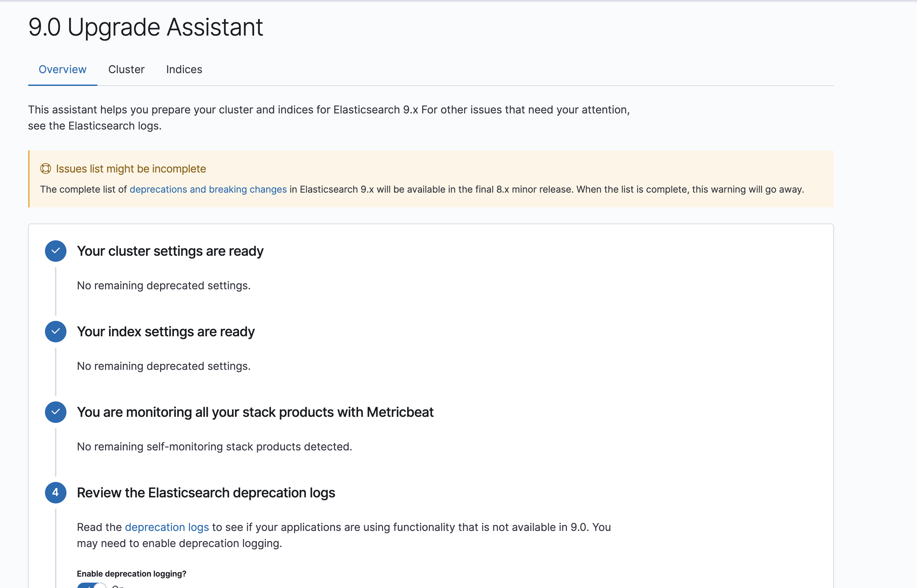Click the Enable deprecation logging label
Viewport: 917px width, 588px height.
[131, 574]
